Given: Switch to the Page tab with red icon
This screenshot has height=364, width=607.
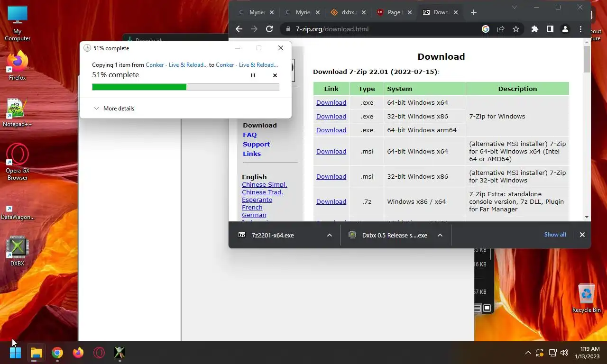Looking at the screenshot, I should (394, 12).
